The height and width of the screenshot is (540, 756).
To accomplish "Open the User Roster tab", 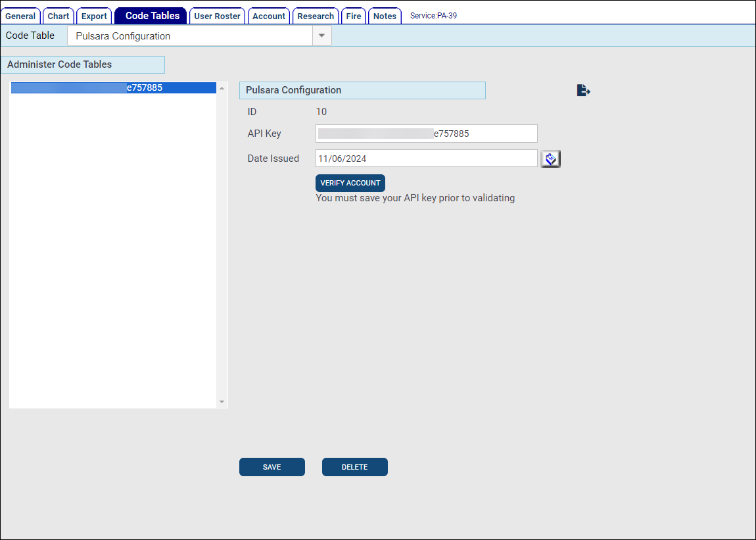I will [217, 16].
